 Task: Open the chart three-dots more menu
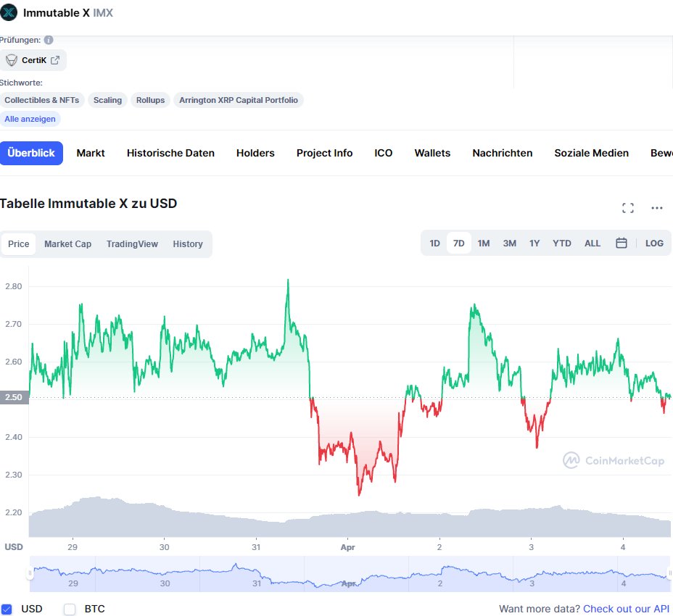point(657,208)
